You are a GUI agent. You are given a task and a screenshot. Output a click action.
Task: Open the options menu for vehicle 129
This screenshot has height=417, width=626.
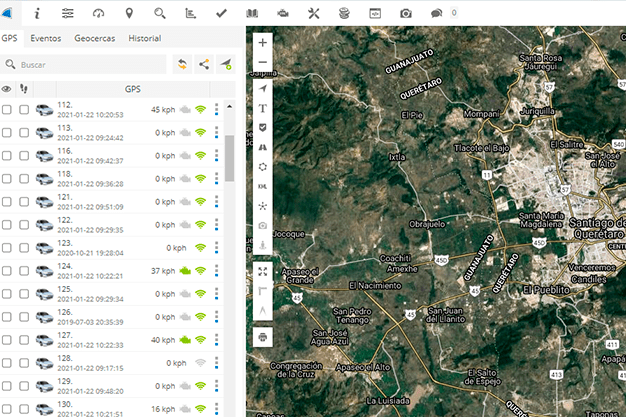point(216,386)
